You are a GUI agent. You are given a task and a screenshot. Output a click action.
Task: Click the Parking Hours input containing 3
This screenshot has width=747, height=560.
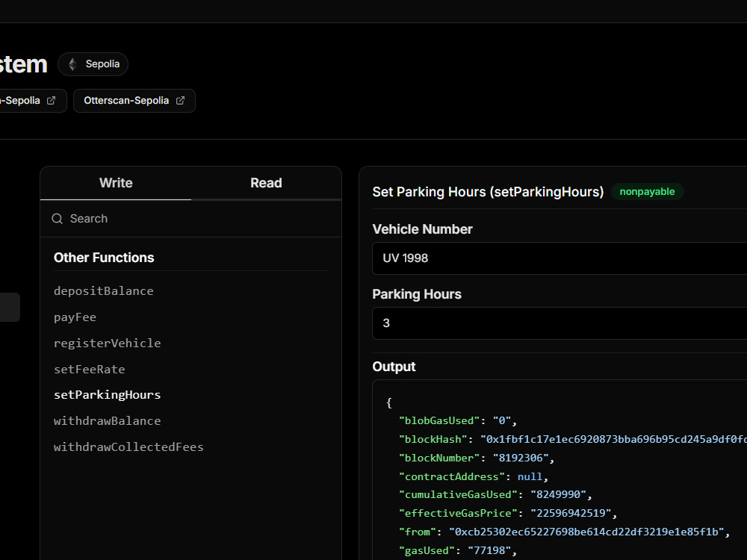tap(560, 323)
